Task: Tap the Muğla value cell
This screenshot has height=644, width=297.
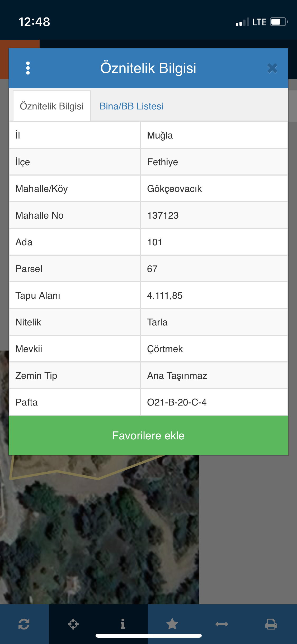Action: (x=214, y=135)
